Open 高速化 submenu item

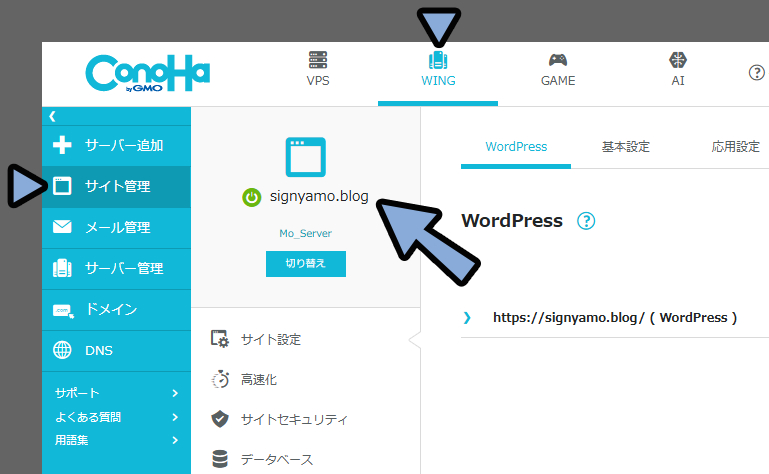click(x=259, y=380)
